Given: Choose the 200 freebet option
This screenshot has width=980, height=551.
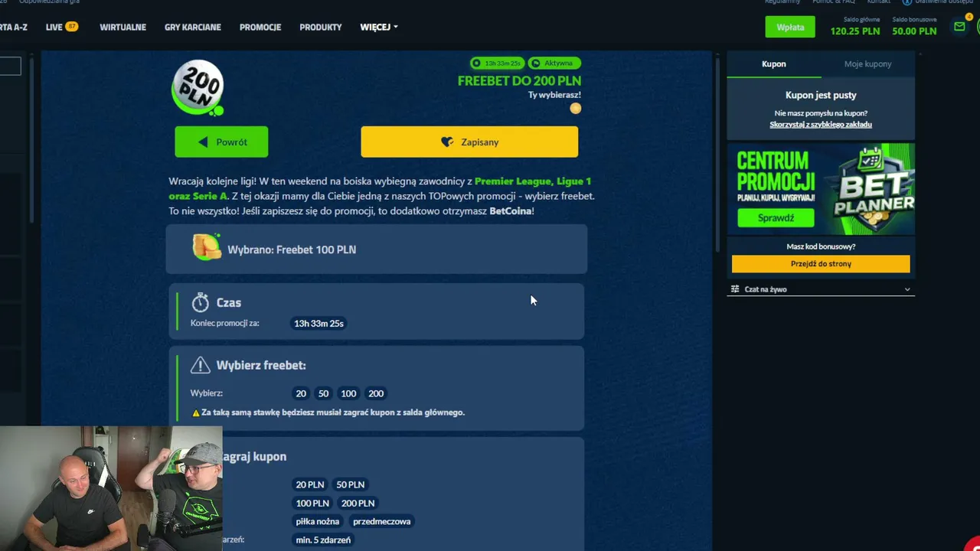Looking at the screenshot, I should pyautogui.click(x=376, y=393).
